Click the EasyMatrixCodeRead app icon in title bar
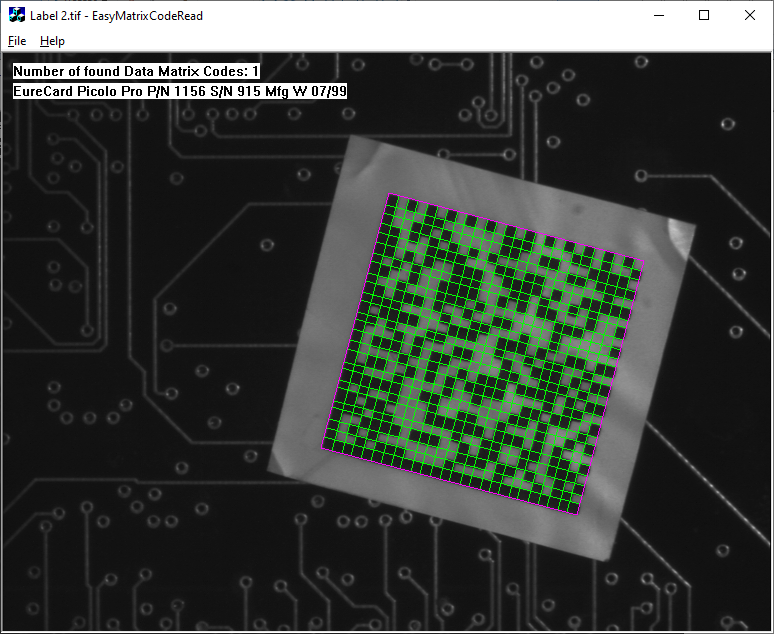The width and height of the screenshot is (774, 634). [x=17, y=15]
